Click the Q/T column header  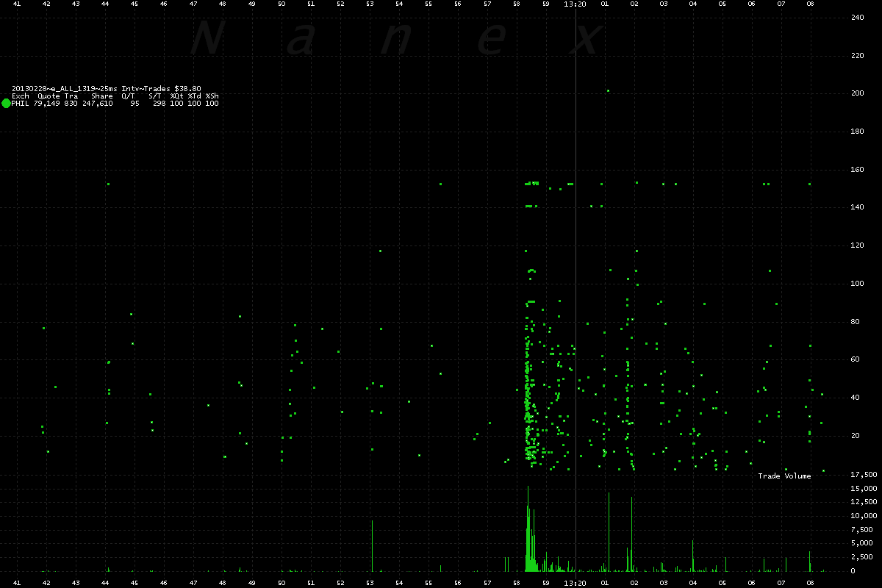[x=128, y=96]
